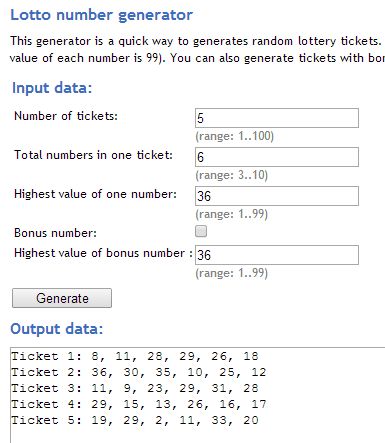The image size is (385, 443).
Task: Click the Highest value of bonus number field
Action: pyautogui.click(x=277, y=255)
